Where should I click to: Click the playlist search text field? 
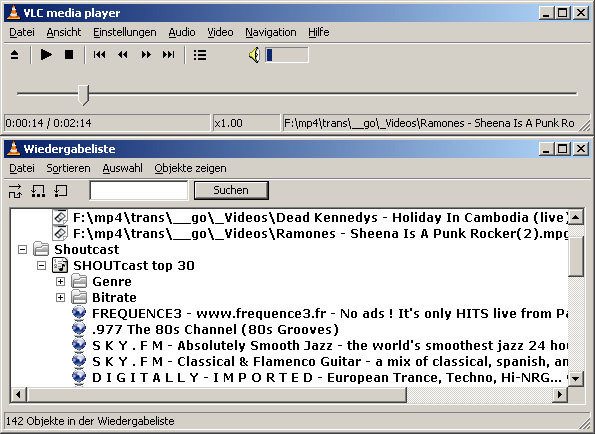coord(139,190)
